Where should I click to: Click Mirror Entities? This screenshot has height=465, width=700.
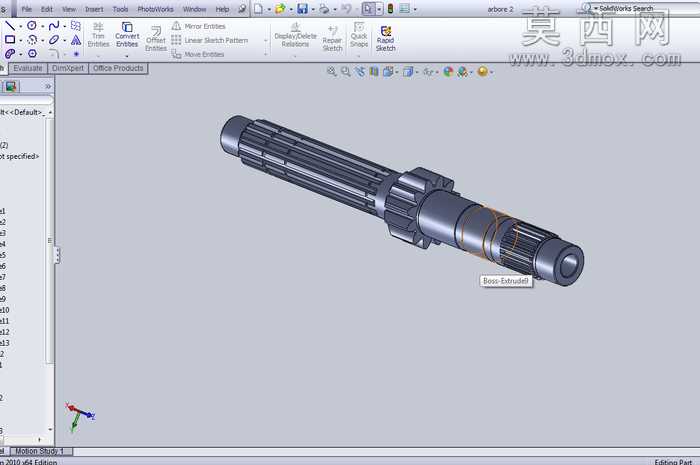point(199,26)
